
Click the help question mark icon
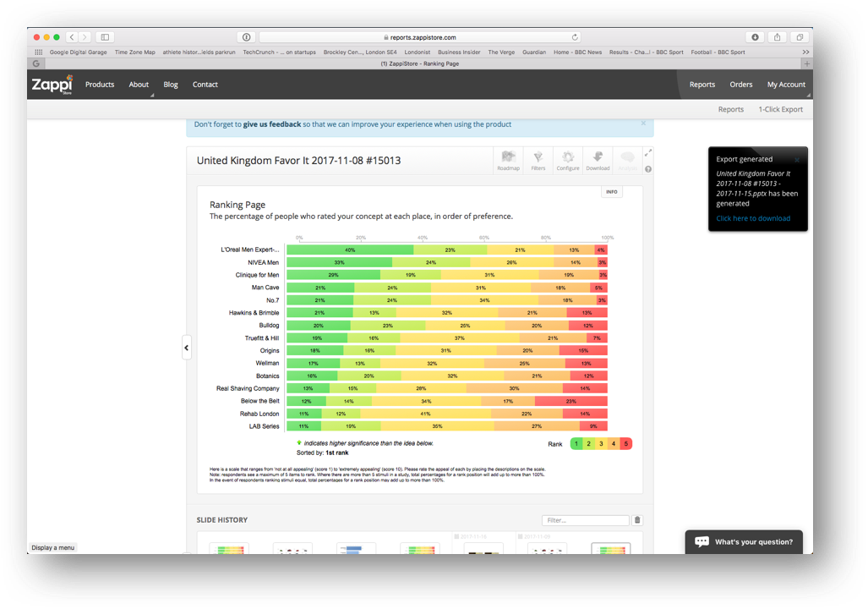(648, 169)
